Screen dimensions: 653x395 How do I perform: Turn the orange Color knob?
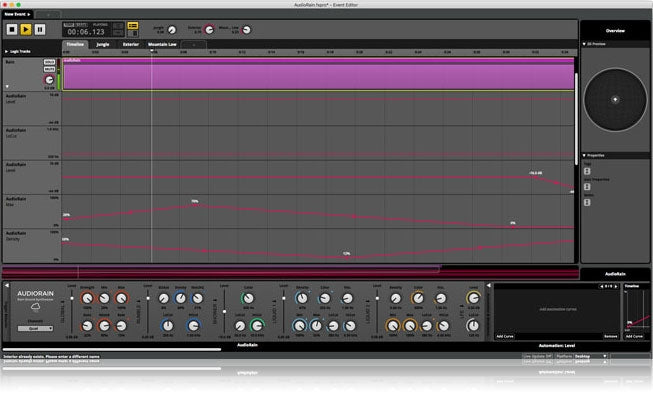coord(418,298)
